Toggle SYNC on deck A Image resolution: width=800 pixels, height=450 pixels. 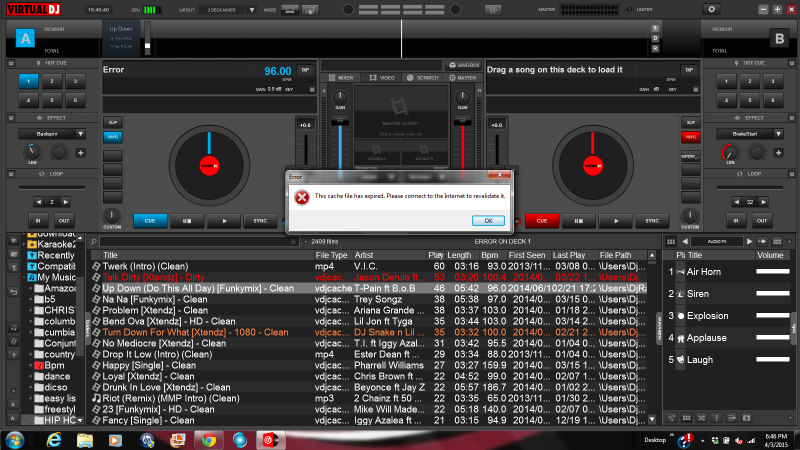(x=261, y=221)
